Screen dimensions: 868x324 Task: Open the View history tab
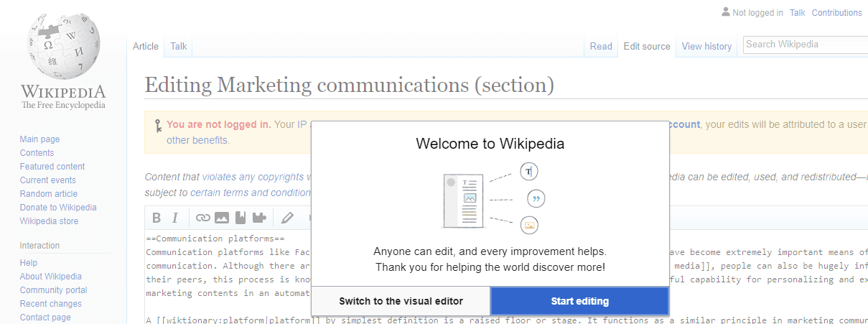point(706,46)
